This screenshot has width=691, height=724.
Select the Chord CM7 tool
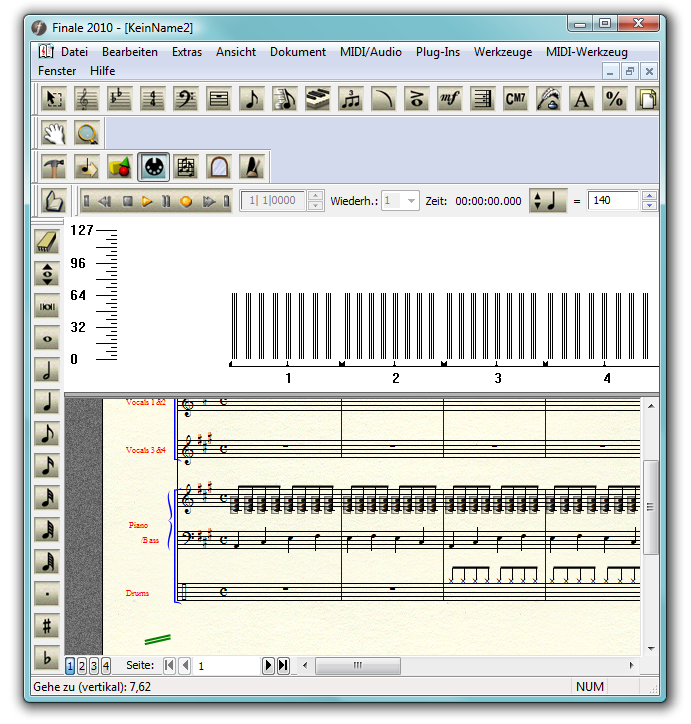(516, 99)
